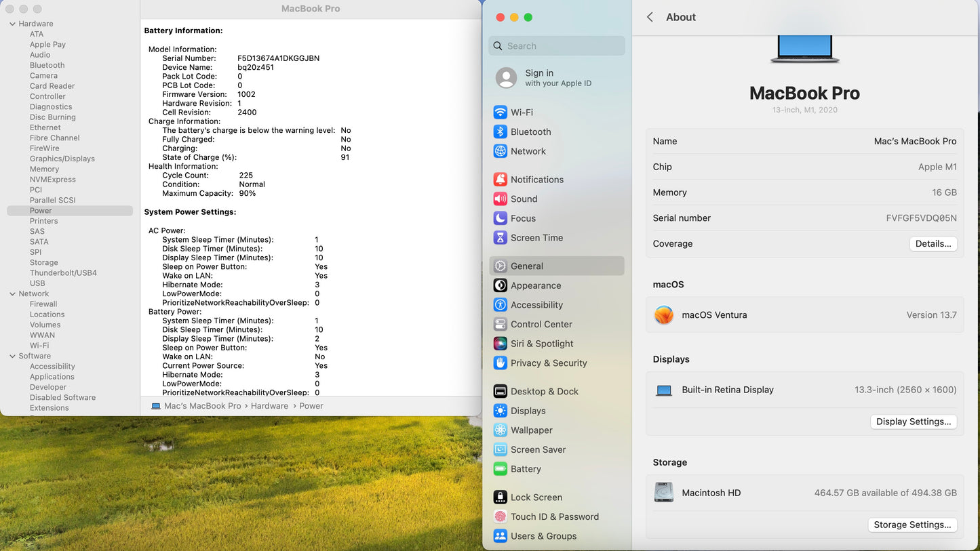Open the Privacy & Security hand icon
980x551 pixels.
[x=500, y=363]
